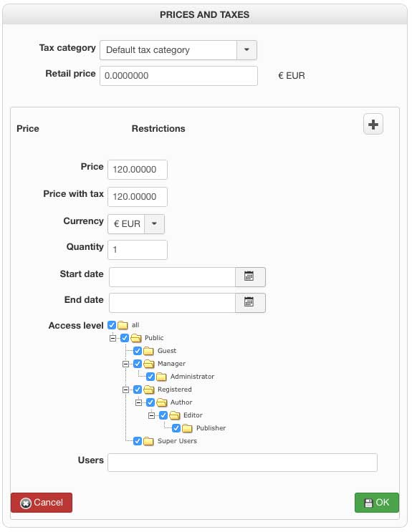412x532 pixels.
Task: Uncheck the Guest access level checkbox
Action: tap(138, 351)
